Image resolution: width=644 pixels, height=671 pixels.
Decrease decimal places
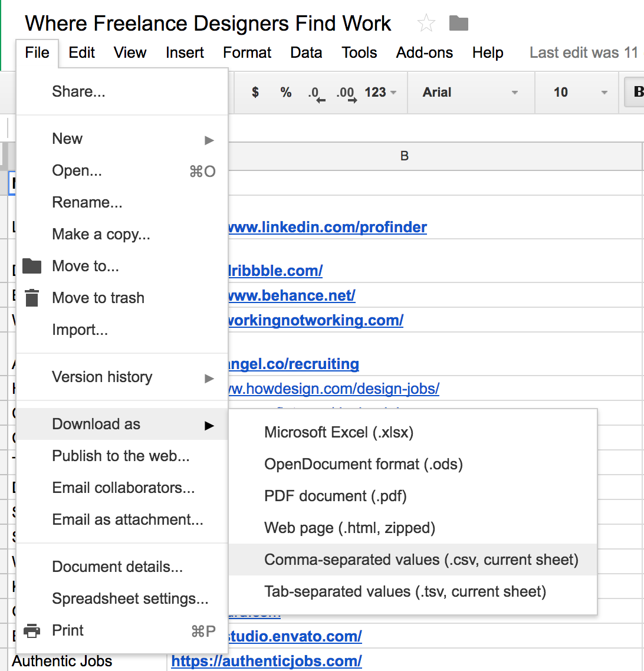317,94
